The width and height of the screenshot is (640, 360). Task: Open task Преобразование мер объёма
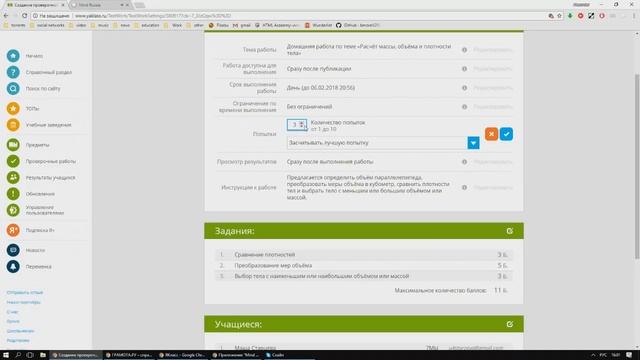click(273, 265)
